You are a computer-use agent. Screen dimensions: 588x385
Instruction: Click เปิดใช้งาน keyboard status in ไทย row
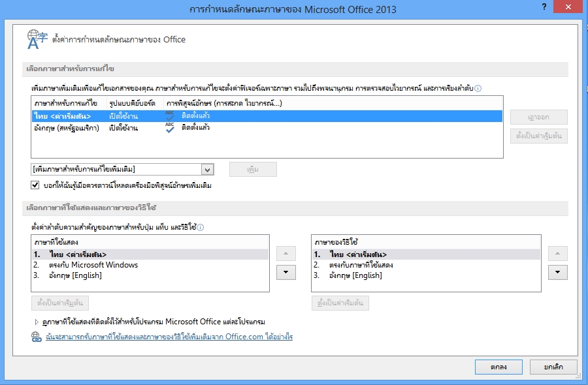123,116
